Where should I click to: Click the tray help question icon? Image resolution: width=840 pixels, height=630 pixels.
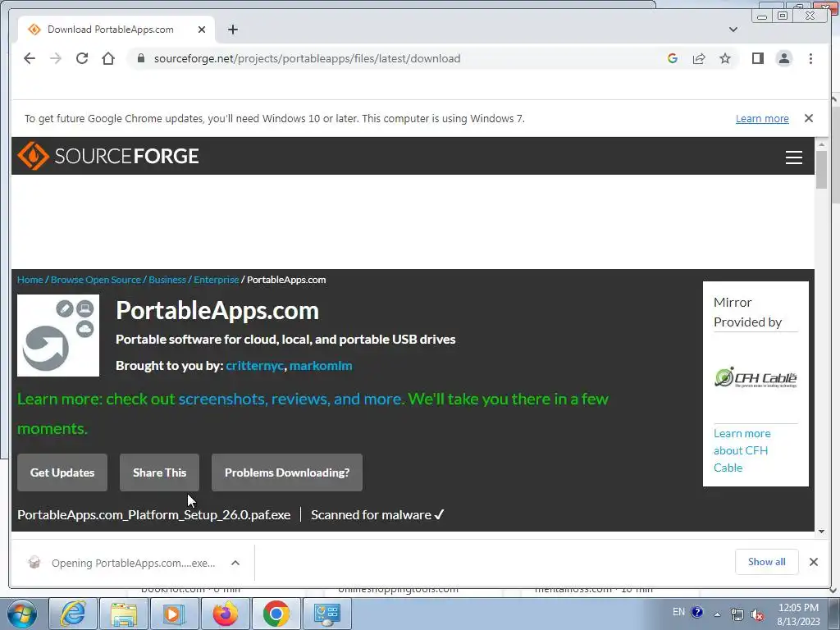coord(697,612)
